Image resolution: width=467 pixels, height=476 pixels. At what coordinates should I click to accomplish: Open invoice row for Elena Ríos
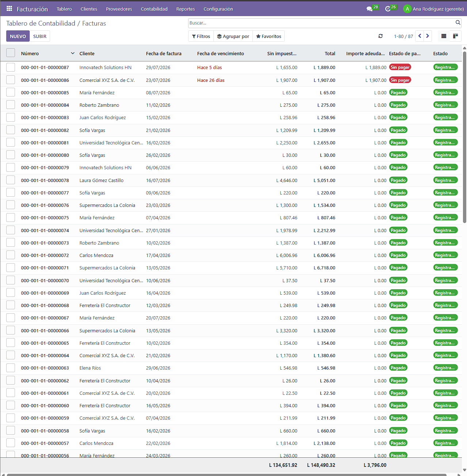(232, 368)
